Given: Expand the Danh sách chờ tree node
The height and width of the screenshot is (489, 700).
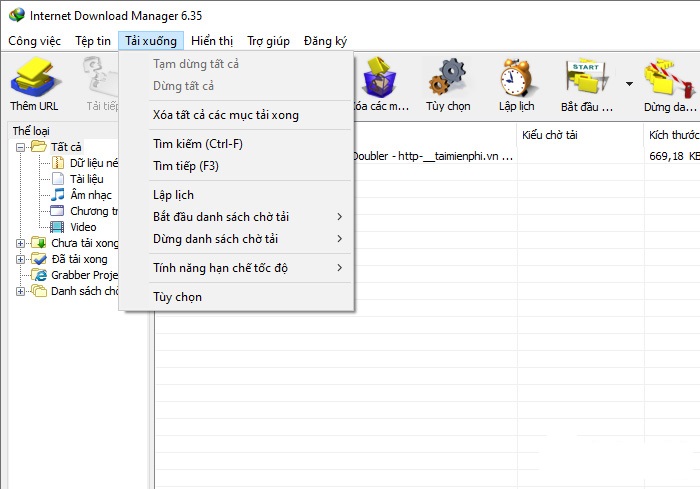Looking at the screenshot, I should (20, 292).
